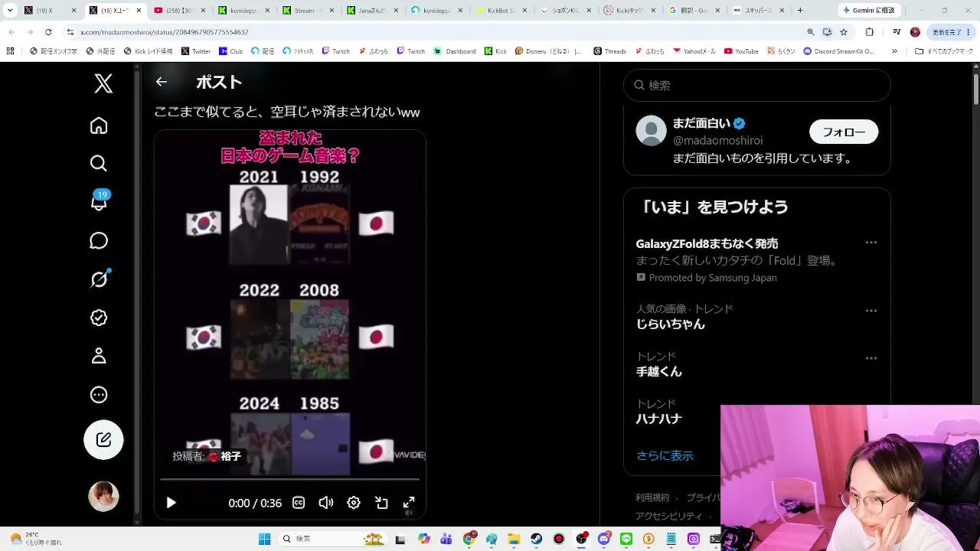Open Profile person icon in sidebar
The image size is (980, 551).
click(x=99, y=356)
